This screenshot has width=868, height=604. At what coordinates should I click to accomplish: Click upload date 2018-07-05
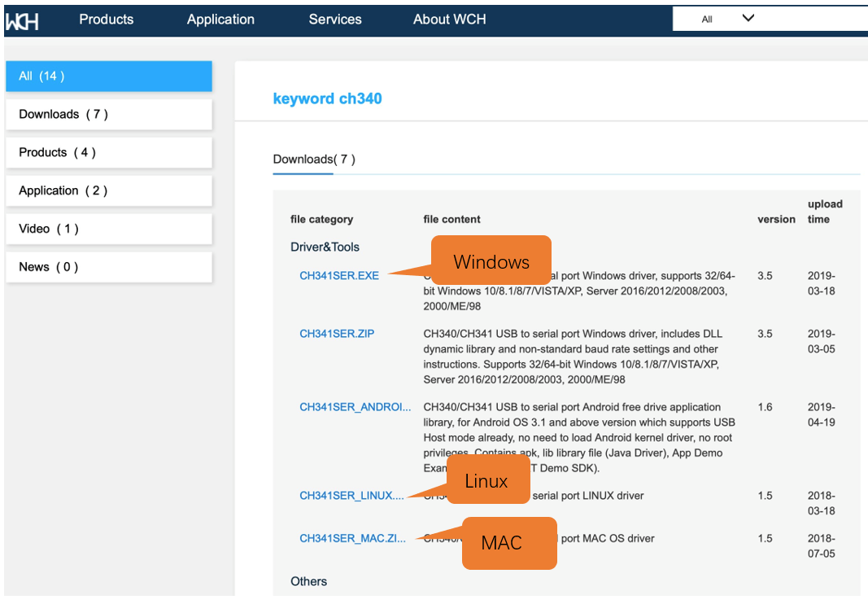point(821,546)
